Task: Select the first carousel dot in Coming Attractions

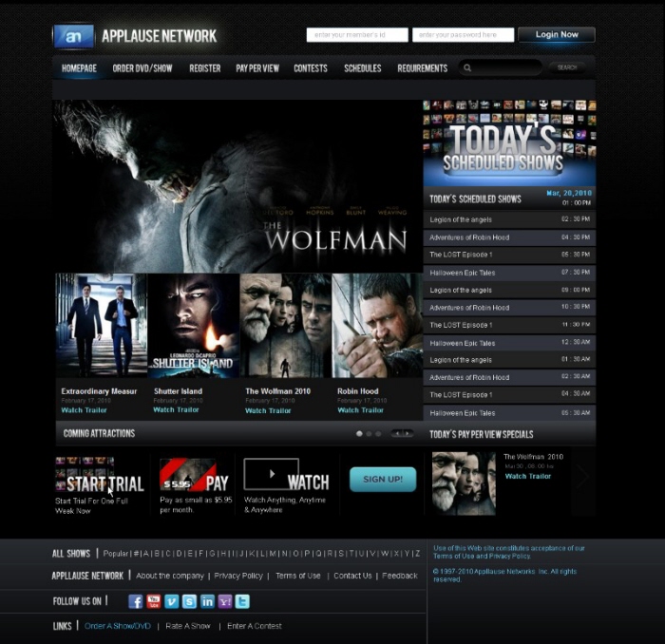Action: point(359,434)
